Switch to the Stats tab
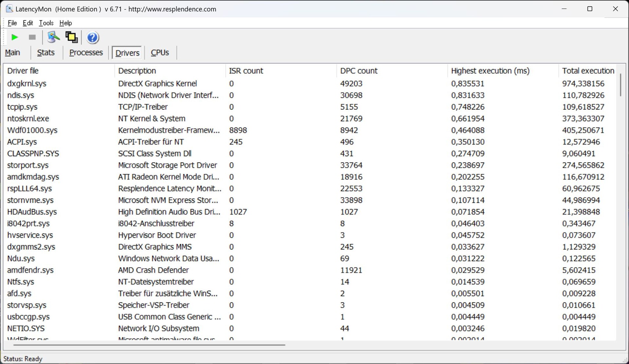Viewport: 629px width, 364px height. coord(46,53)
